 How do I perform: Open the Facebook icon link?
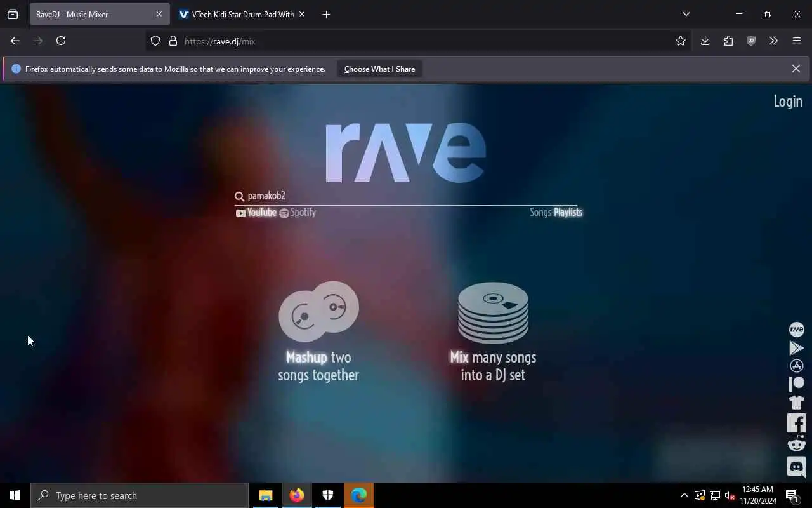(796, 423)
